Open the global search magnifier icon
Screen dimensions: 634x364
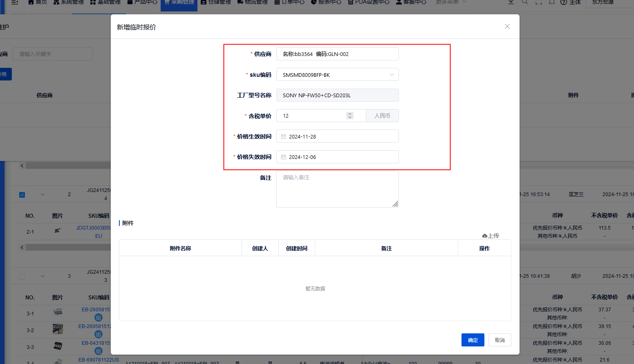coord(525,2)
